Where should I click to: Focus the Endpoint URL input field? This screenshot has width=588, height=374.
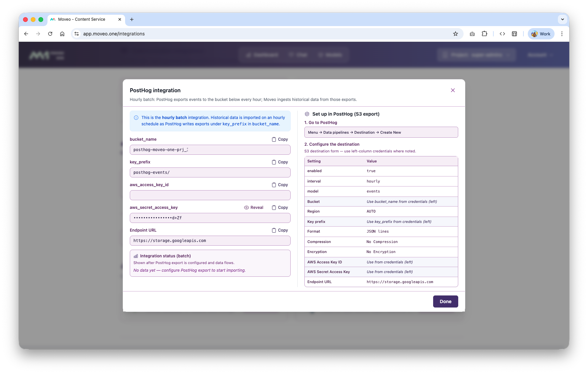tap(210, 241)
